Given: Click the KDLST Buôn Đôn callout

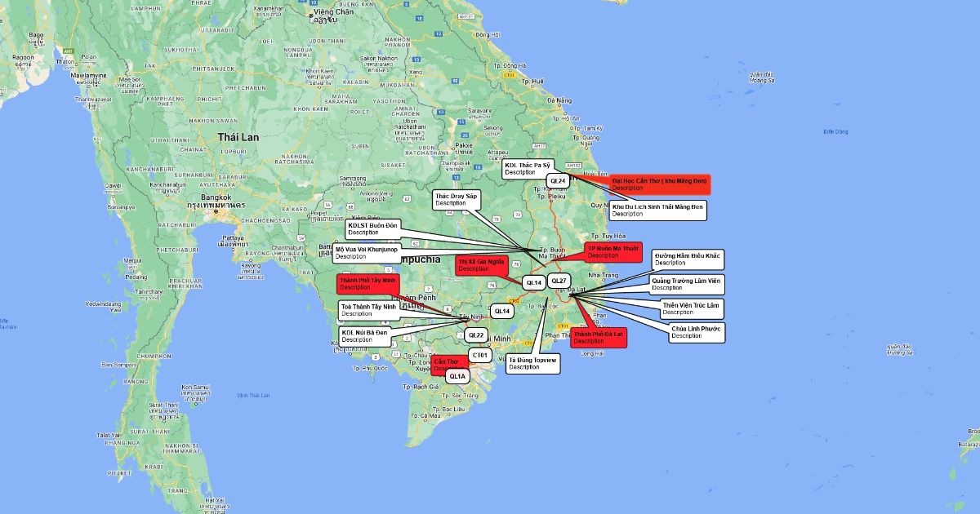Looking at the screenshot, I should coord(372,228).
